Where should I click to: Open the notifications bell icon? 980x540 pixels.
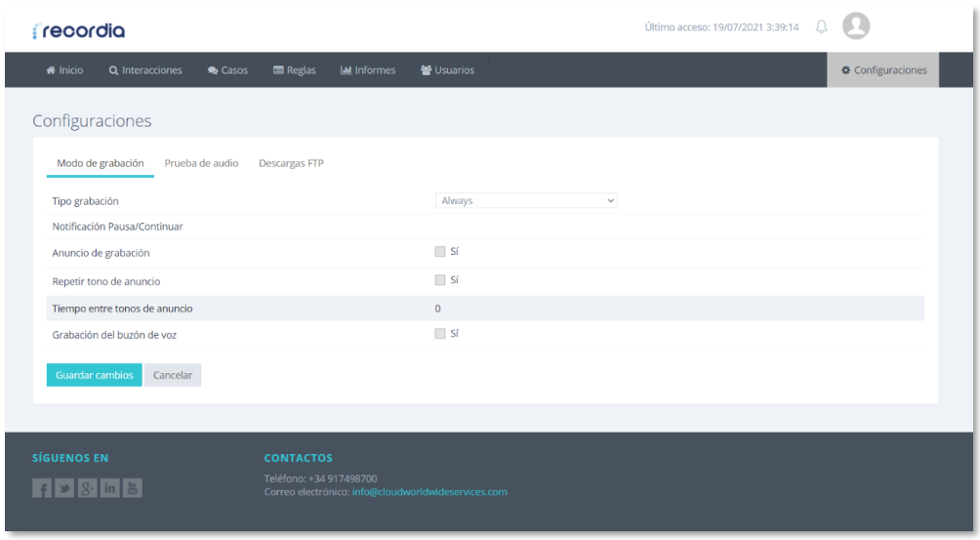click(821, 27)
